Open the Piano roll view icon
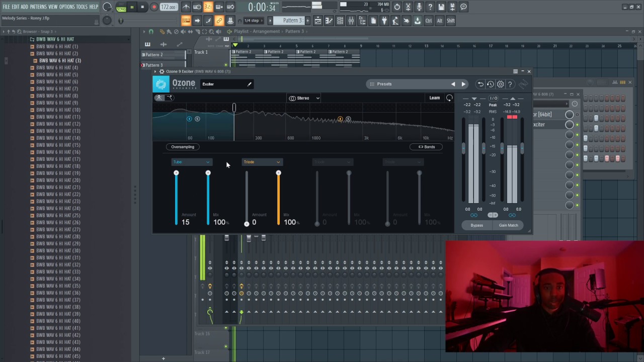 (329, 21)
